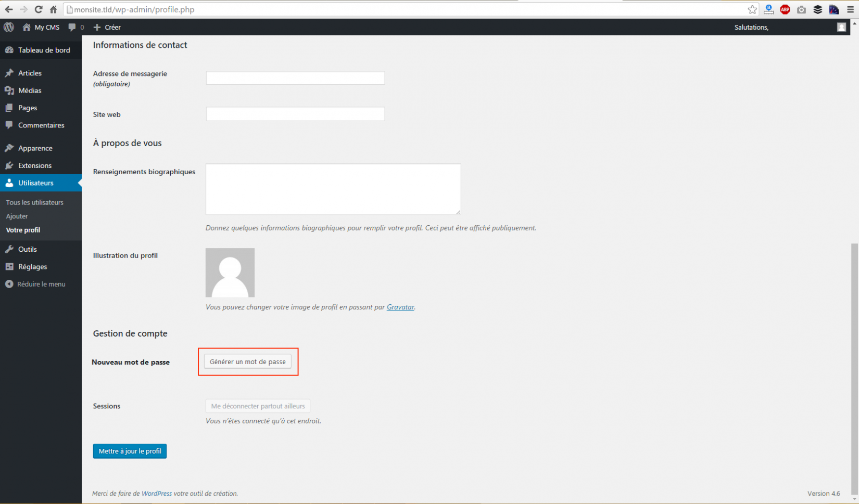859x504 pixels.
Task: Open the Salutations account menu
Action: point(751,27)
